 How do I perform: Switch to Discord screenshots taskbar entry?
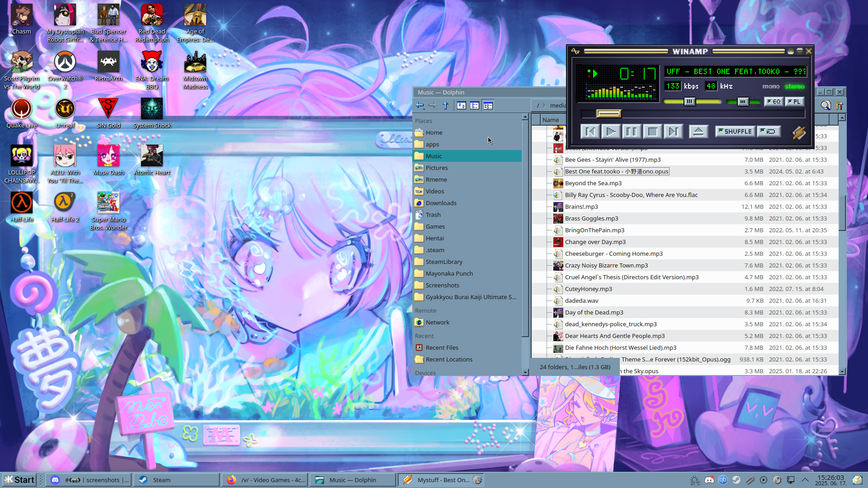(x=90, y=480)
